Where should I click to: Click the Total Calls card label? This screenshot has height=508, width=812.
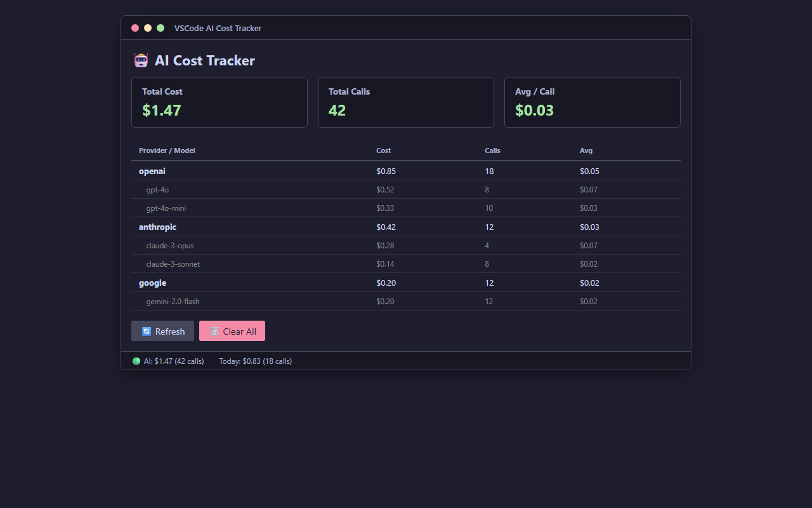(349, 91)
